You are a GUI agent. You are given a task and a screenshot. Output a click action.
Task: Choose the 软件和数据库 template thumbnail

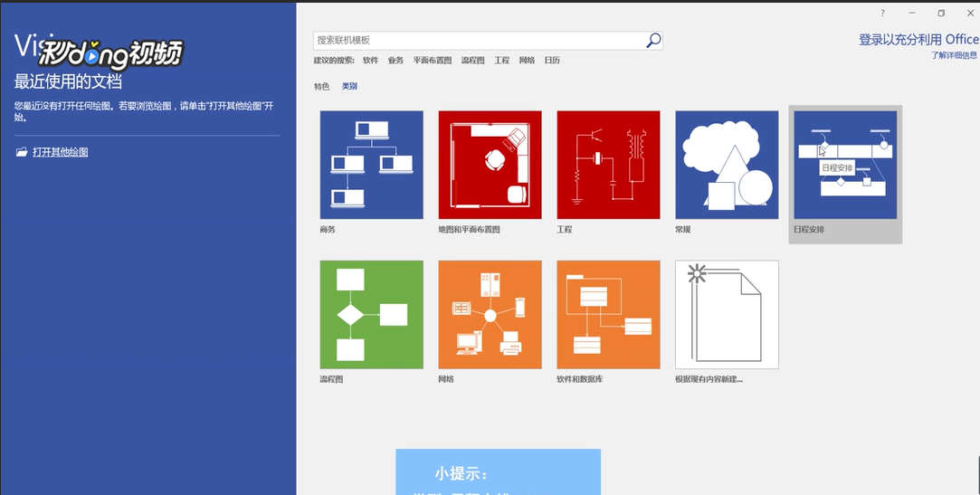click(608, 315)
